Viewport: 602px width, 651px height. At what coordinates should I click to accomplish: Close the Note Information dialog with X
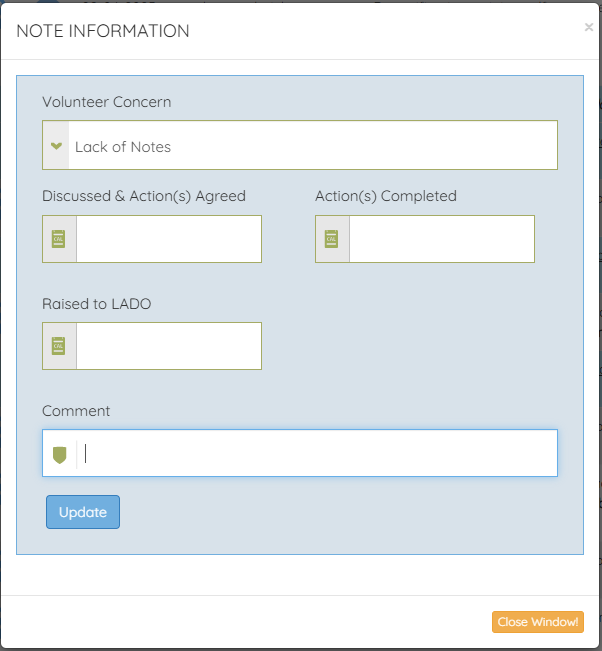pyautogui.click(x=589, y=28)
